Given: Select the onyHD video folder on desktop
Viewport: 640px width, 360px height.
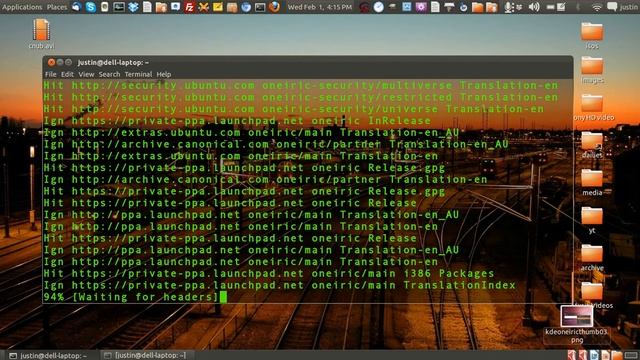Looking at the screenshot, I should (593, 107).
